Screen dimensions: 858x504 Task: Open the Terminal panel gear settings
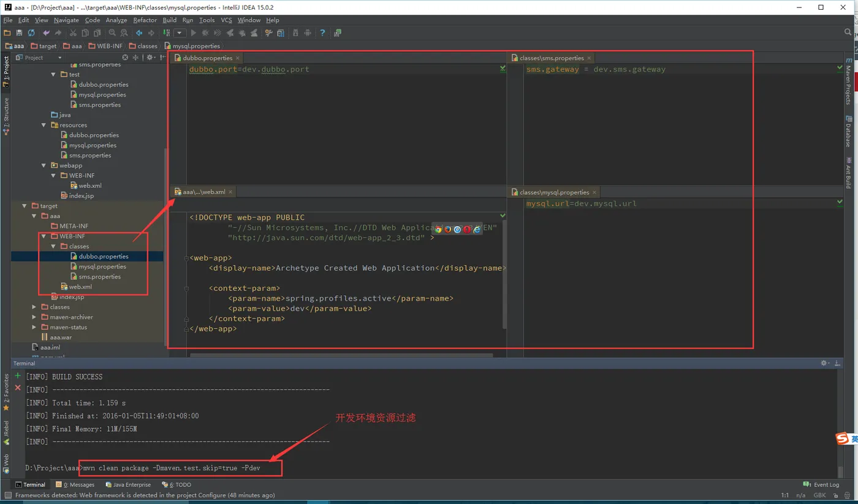coord(825,363)
